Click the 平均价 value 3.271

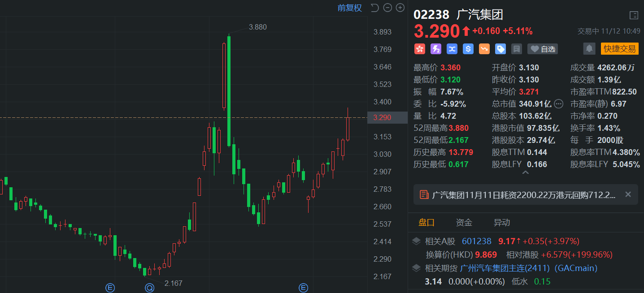click(529, 92)
